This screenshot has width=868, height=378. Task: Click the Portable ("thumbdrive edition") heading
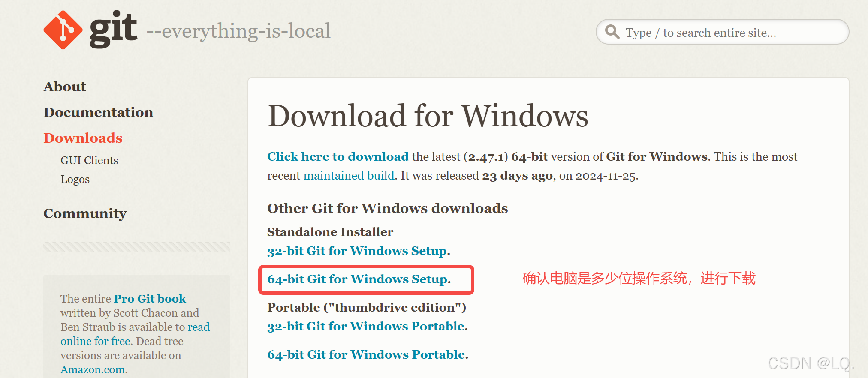click(367, 307)
